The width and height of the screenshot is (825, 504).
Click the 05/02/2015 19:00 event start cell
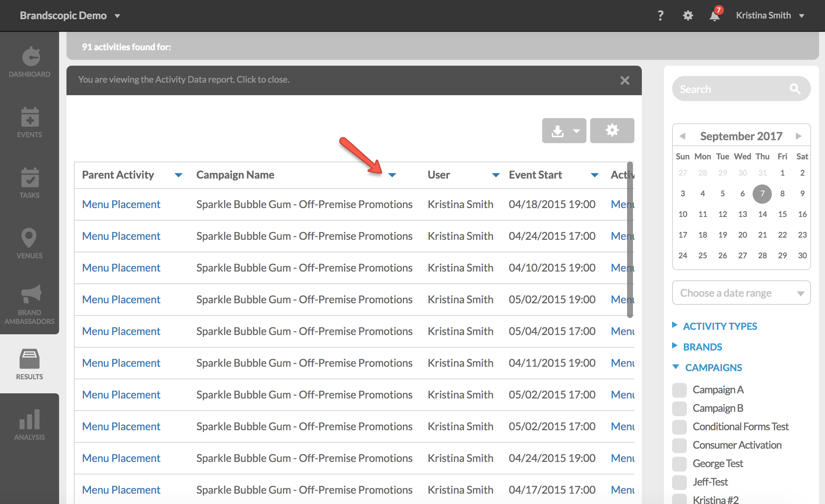coord(552,300)
